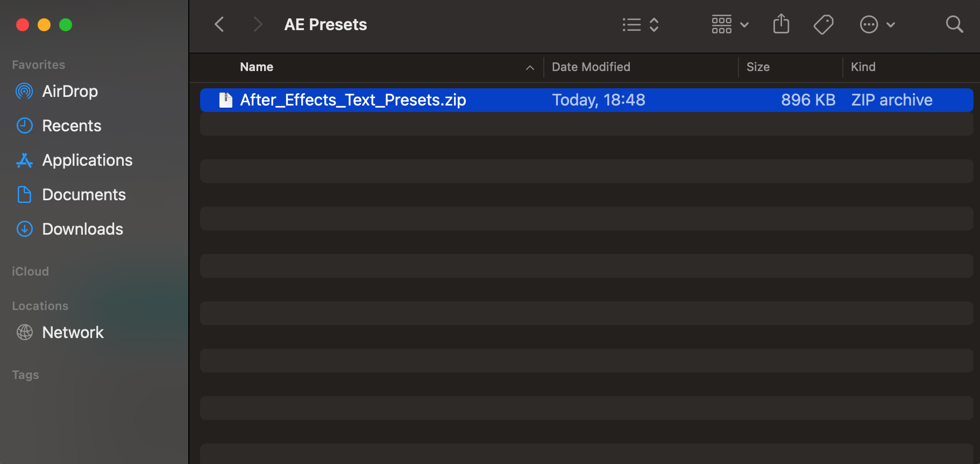Click the Edit Tags icon
This screenshot has height=464, width=980.
pyautogui.click(x=823, y=24)
